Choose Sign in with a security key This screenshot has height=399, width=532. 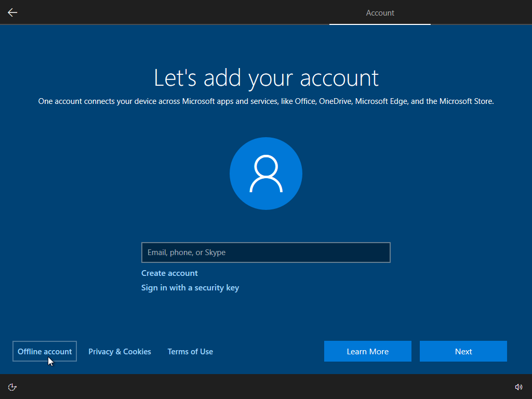click(x=190, y=288)
